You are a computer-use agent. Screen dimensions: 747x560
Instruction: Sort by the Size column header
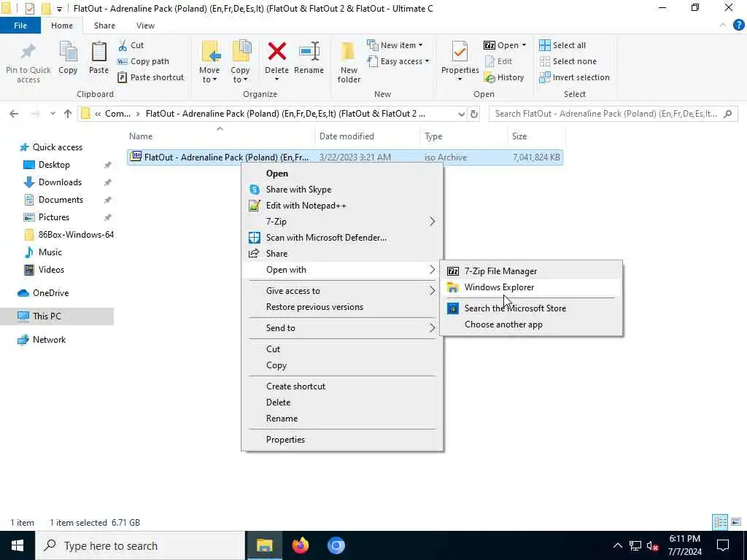[x=536, y=136]
